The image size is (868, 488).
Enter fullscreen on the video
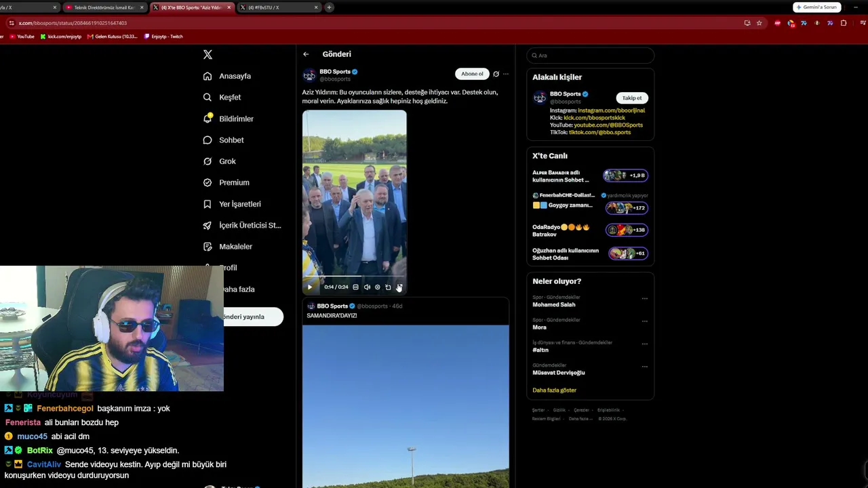click(399, 287)
